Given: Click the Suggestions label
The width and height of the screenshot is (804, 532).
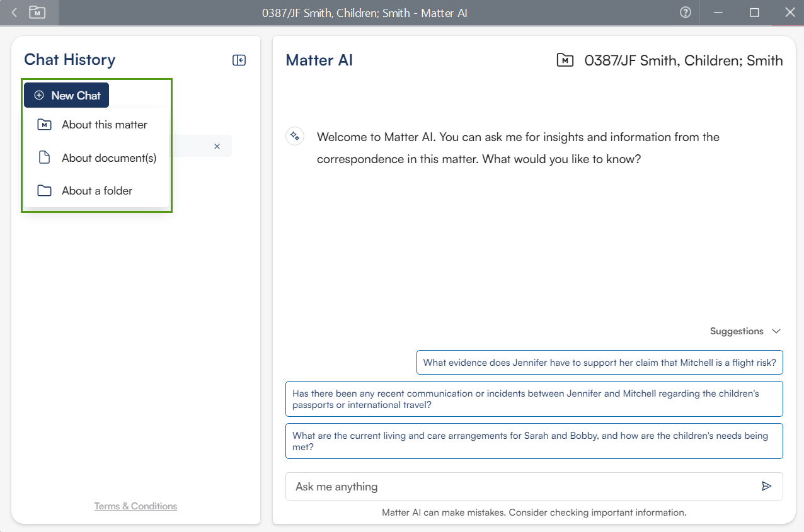Looking at the screenshot, I should pyautogui.click(x=736, y=331).
